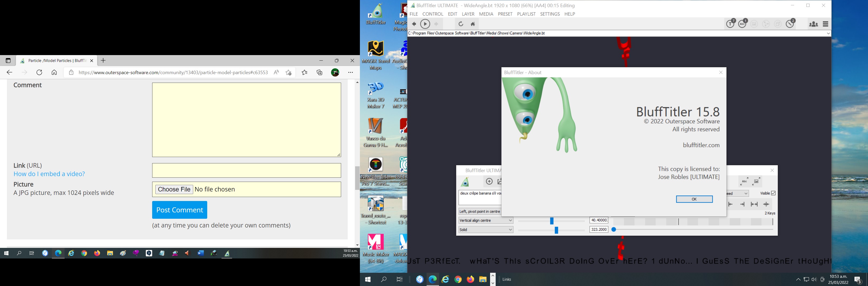Click the expand keys spacing icon
868x286 pixels.
pos(754,204)
